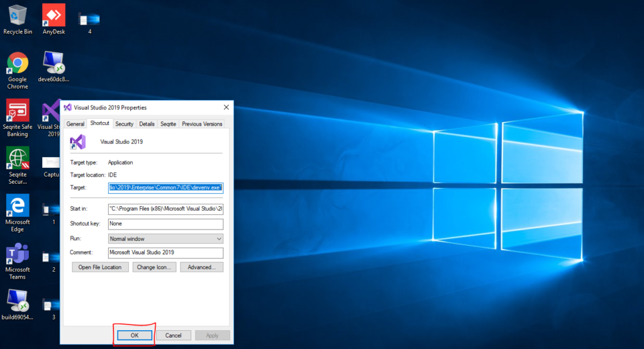Viewport: 644px width, 349px height.
Task: Expand the Run window mode dropdown
Action: (165, 238)
